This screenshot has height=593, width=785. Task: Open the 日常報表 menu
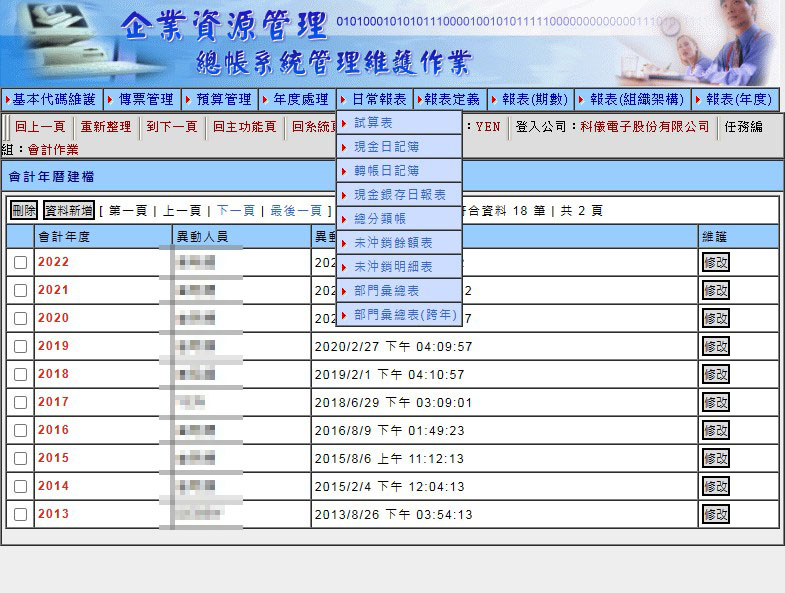tap(374, 100)
